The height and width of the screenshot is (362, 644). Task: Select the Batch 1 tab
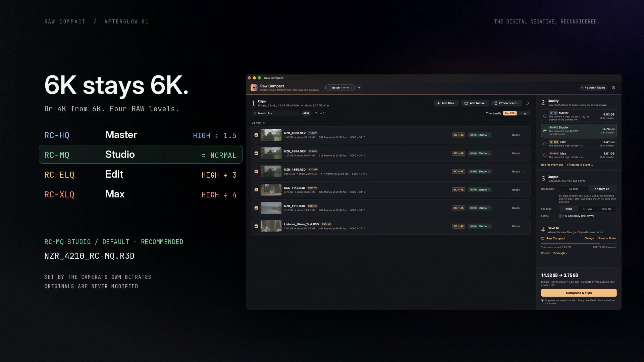[x=340, y=88]
